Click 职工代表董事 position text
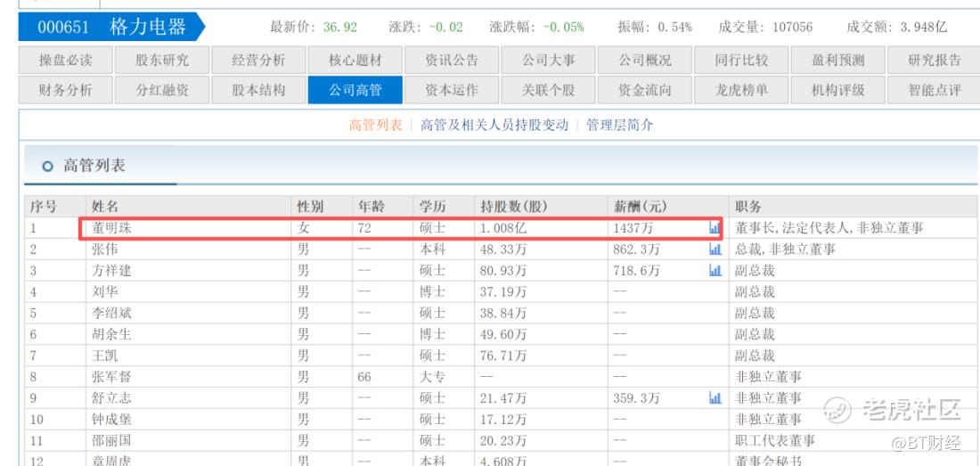The width and height of the screenshot is (980, 466). point(775,440)
